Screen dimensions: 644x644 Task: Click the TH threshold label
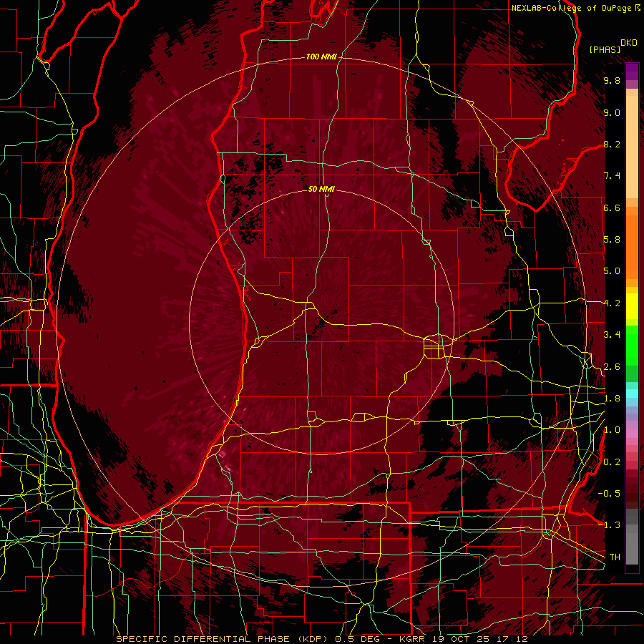coord(615,557)
